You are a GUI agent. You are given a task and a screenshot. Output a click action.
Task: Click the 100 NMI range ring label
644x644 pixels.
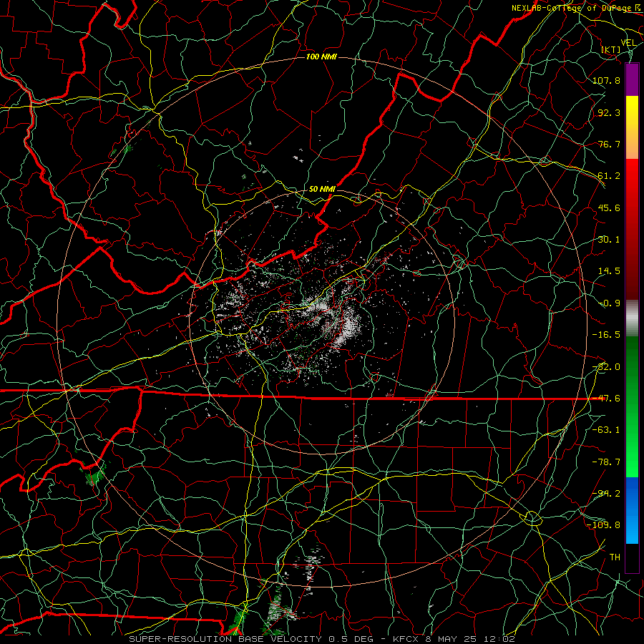point(321,57)
